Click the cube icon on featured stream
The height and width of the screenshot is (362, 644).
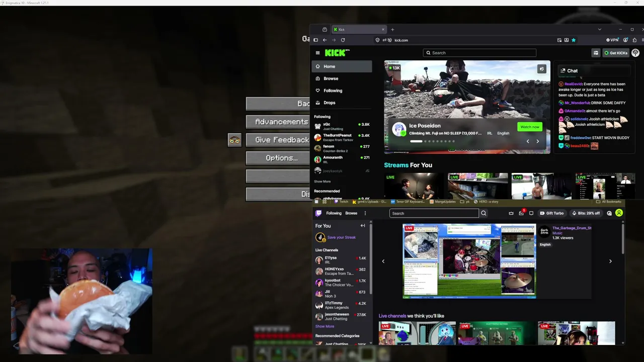point(541,69)
